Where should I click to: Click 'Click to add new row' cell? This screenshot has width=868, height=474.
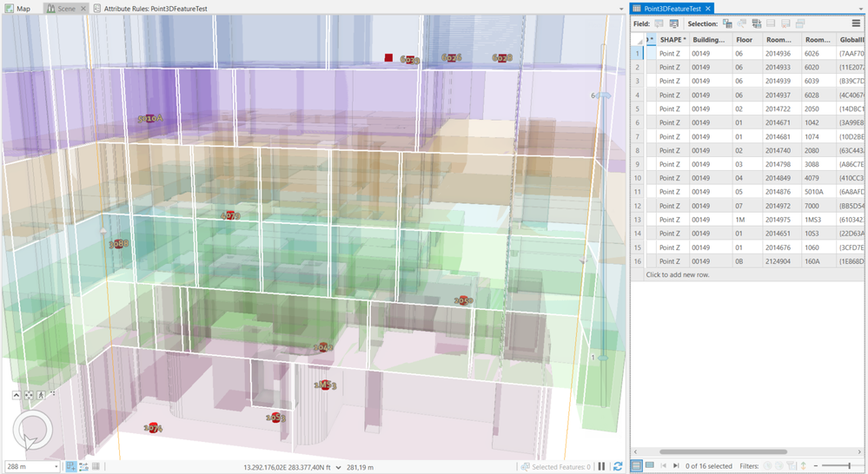pyautogui.click(x=678, y=275)
